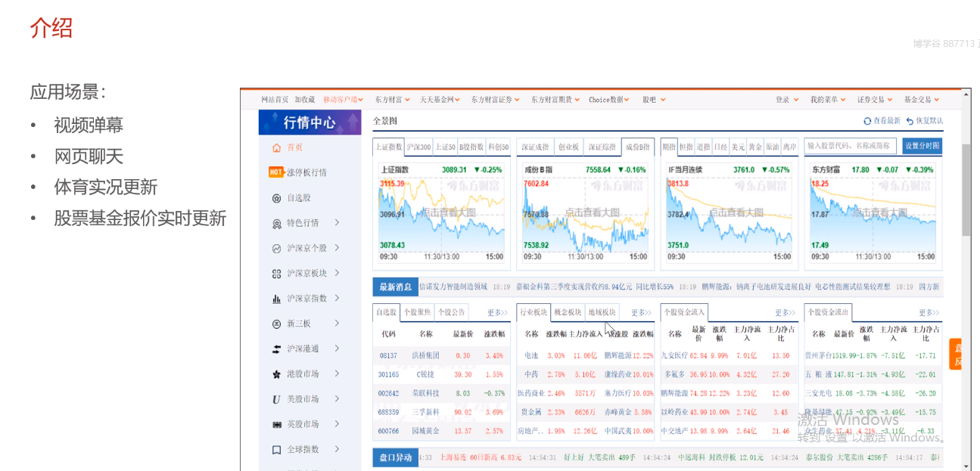Click the undo icon next to 恢复默认

[x=910, y=121]
